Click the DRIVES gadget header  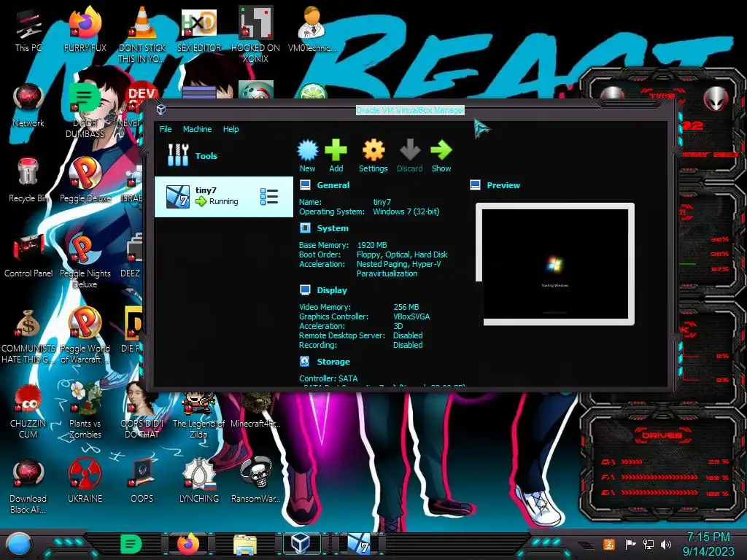point(662,435)
